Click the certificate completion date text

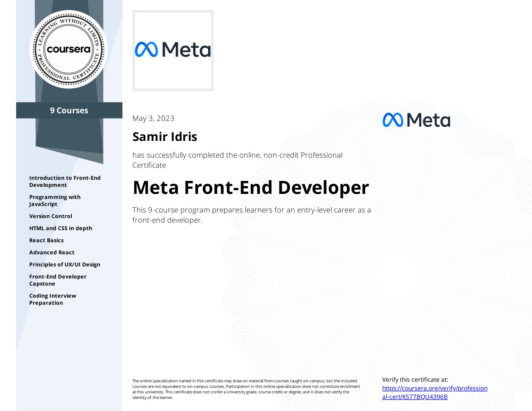[153, 118]
